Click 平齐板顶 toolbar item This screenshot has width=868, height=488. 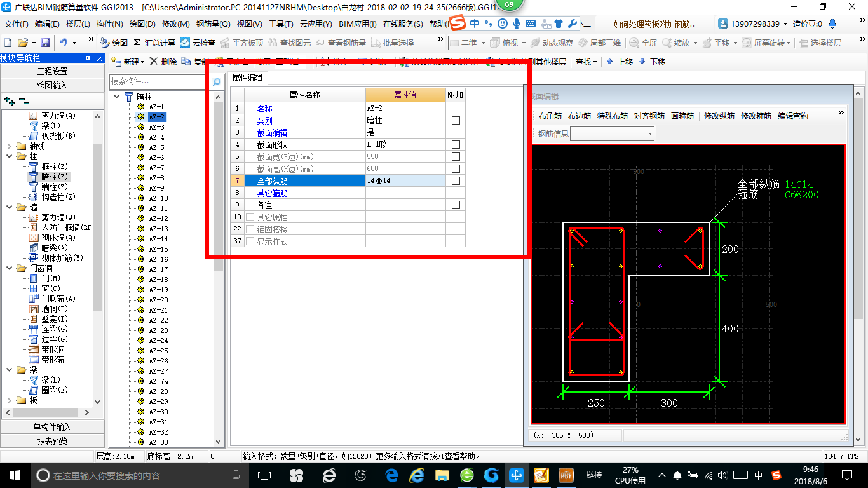tap(241, 43)
